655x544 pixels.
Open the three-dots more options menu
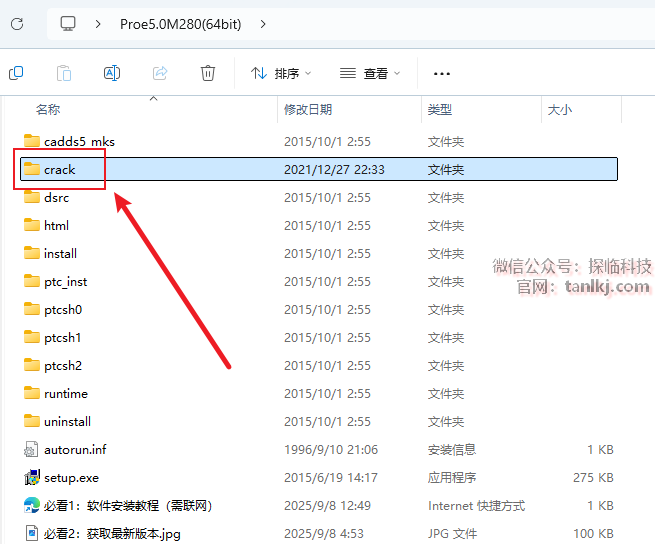[441, 73]
